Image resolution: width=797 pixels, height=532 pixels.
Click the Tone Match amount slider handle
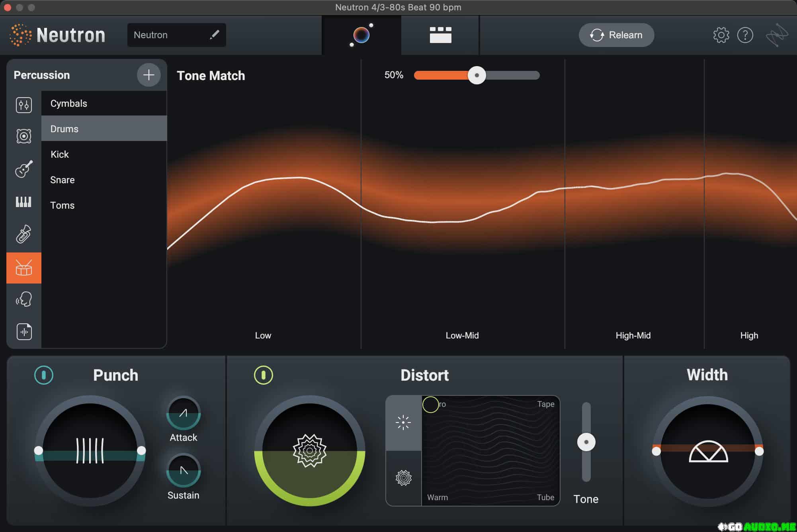click(477, 75)
